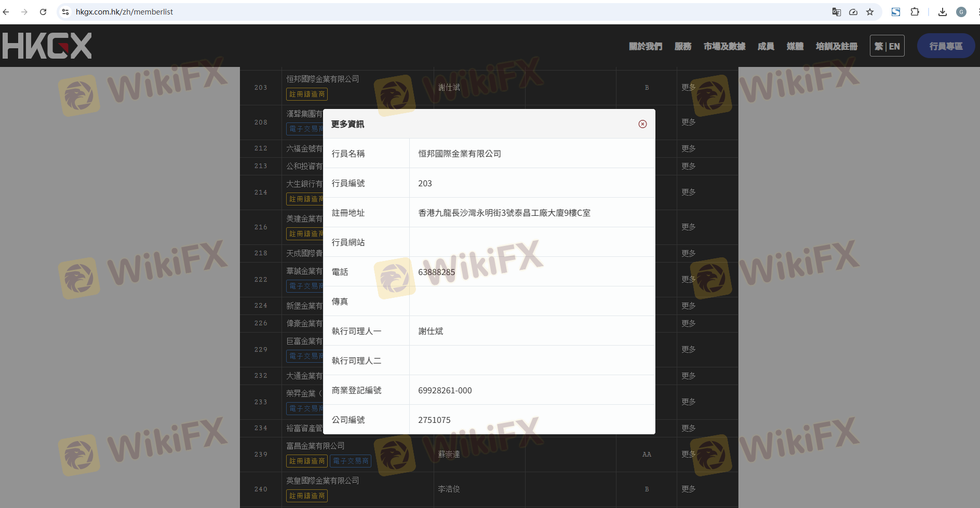This screenshot has width=980, height=508.
Task: Click 更多 link for member 214
Action: pos(689,192)
